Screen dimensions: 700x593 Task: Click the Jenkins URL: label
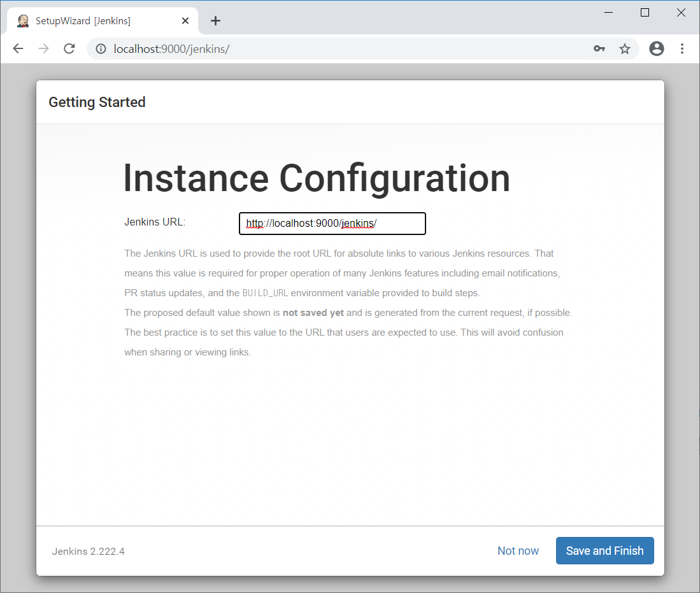coord(155,222)
